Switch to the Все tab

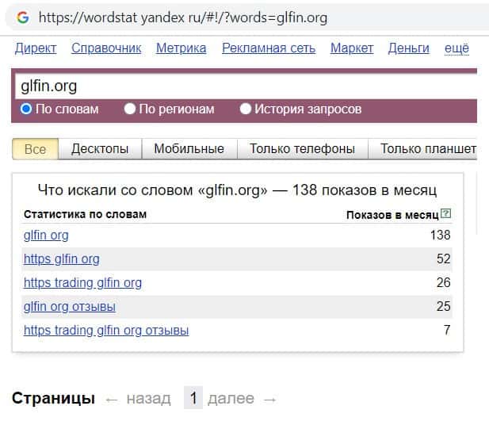pyautogui.click(x=35, y=149)
